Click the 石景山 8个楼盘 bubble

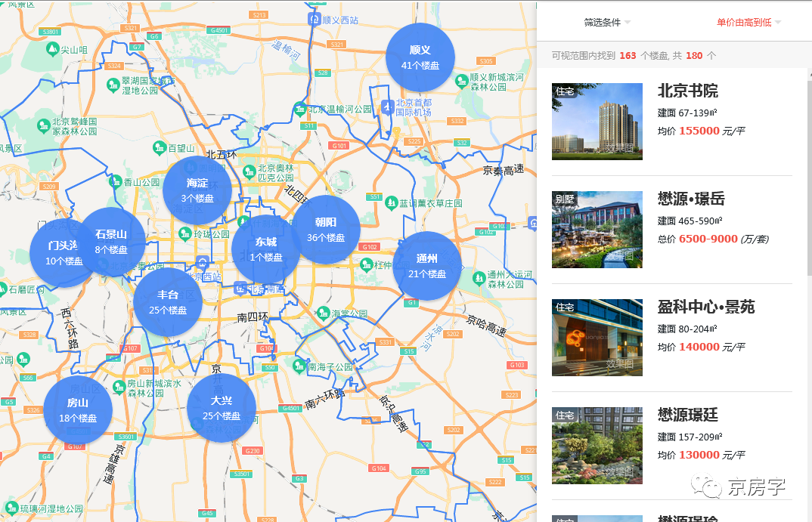111,242
